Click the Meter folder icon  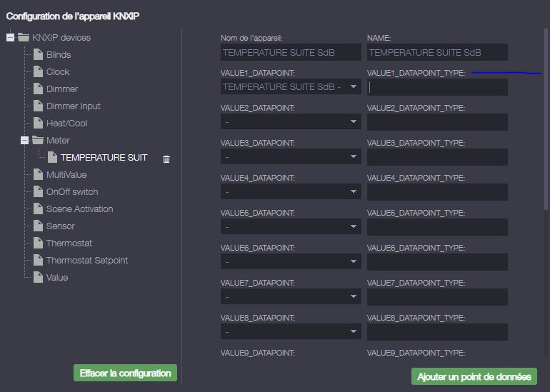(x=38, y=141)
